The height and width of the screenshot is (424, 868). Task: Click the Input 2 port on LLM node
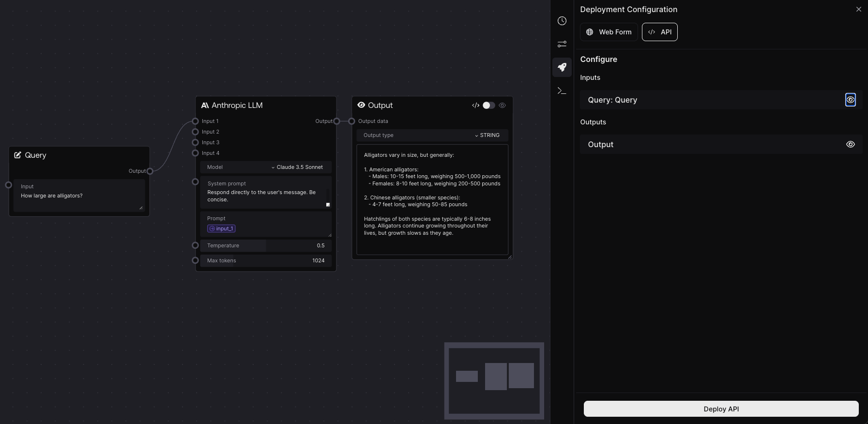(195, 132)
